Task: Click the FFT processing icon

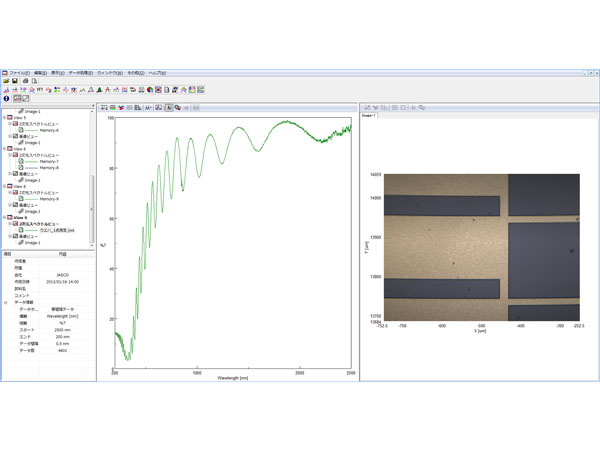Action: coord(40,90)
